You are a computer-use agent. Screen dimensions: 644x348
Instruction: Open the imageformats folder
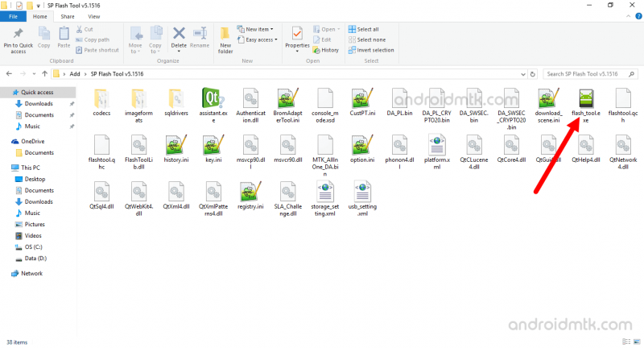[138, 106]
